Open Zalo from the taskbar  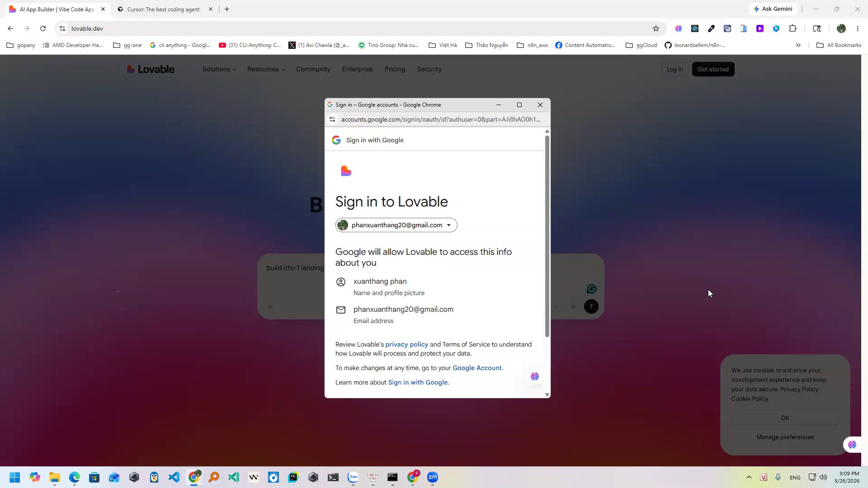(x=353, y=477)
